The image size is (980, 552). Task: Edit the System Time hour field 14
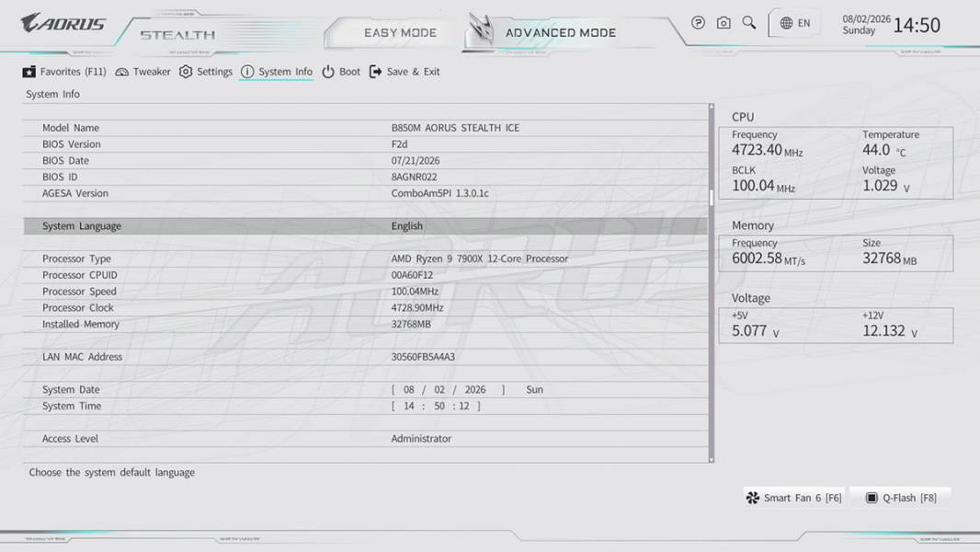(x=409, y=406)
